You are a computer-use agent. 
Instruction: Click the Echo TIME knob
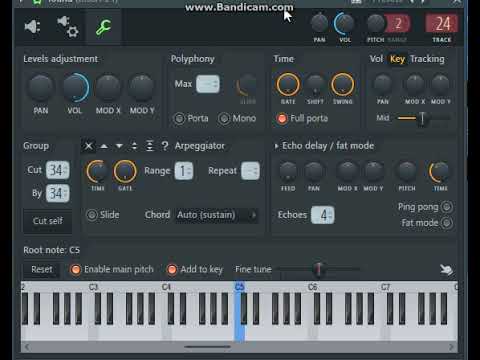coord(440,171)
